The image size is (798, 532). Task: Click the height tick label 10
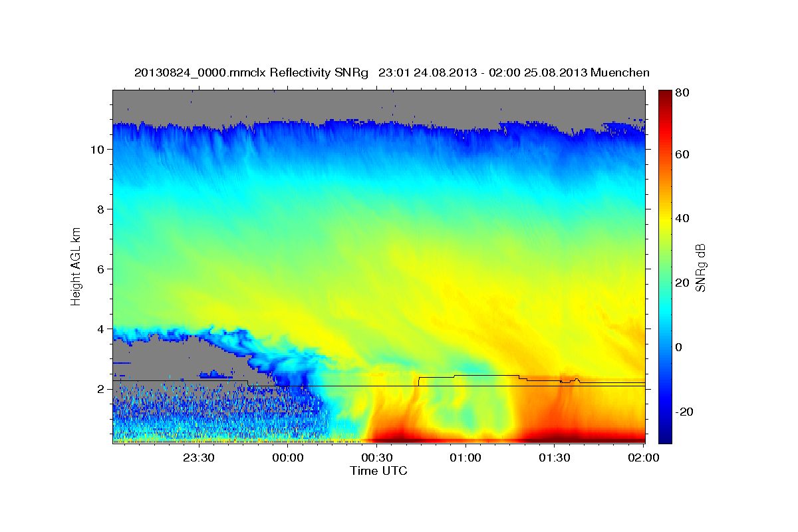point(96,150)
